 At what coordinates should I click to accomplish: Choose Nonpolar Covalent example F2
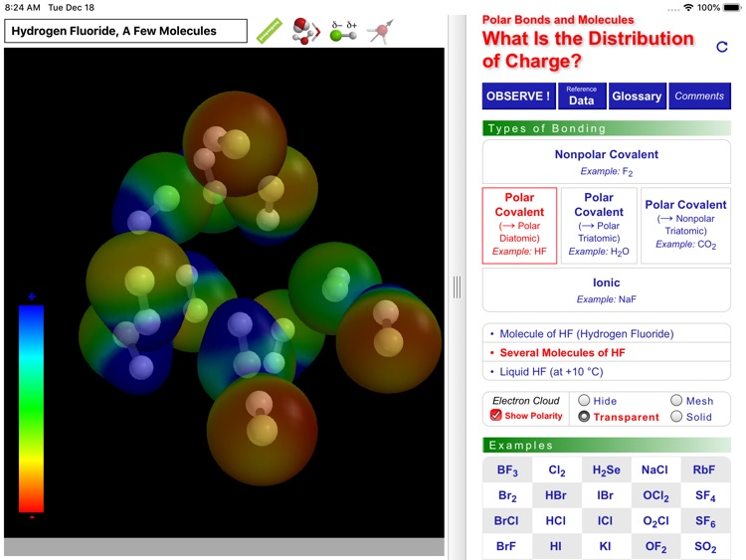606,162
